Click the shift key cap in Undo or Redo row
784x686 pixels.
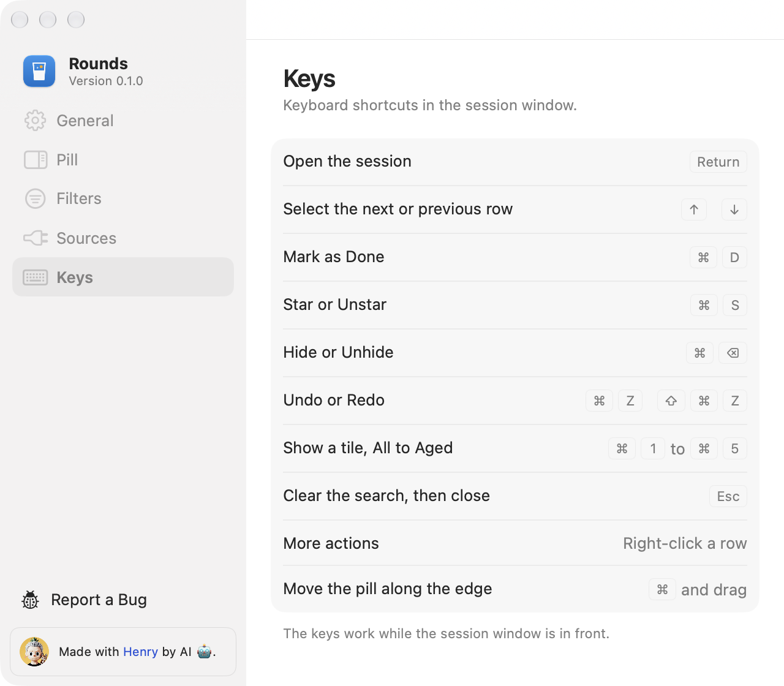click(x=671, y=401)
